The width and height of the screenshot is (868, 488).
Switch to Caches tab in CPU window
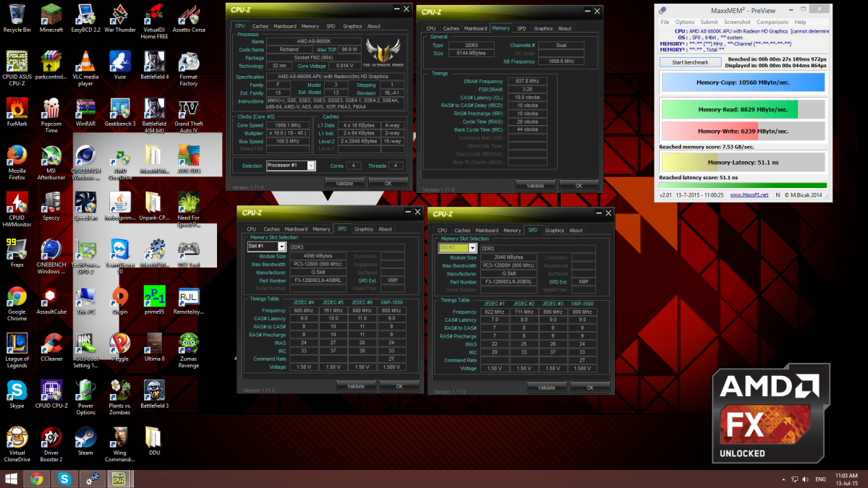click(260, 27)
